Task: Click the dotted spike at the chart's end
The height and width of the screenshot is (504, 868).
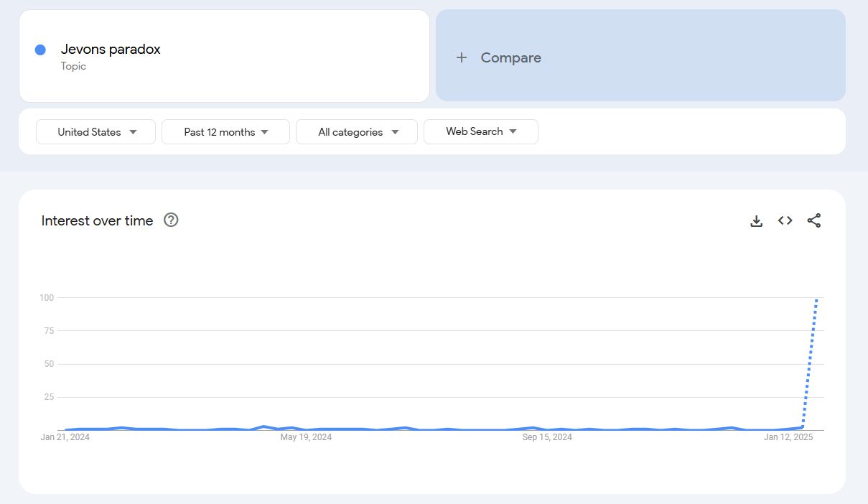Action: click(810, 363)
